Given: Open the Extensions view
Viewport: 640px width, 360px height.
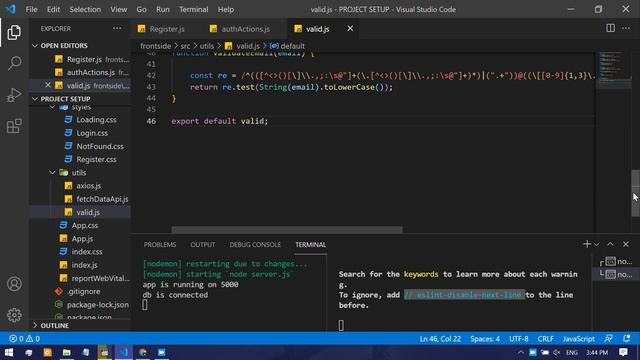Looking at the screenshot, I should click(x=14, y=126).
